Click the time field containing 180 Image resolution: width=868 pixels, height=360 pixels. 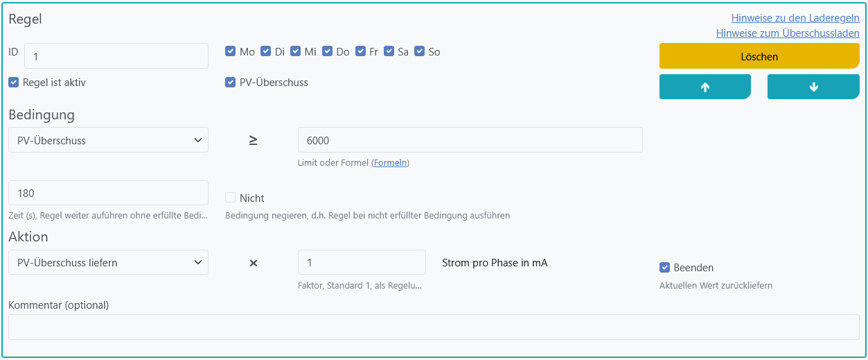click(x=108, y=193)
